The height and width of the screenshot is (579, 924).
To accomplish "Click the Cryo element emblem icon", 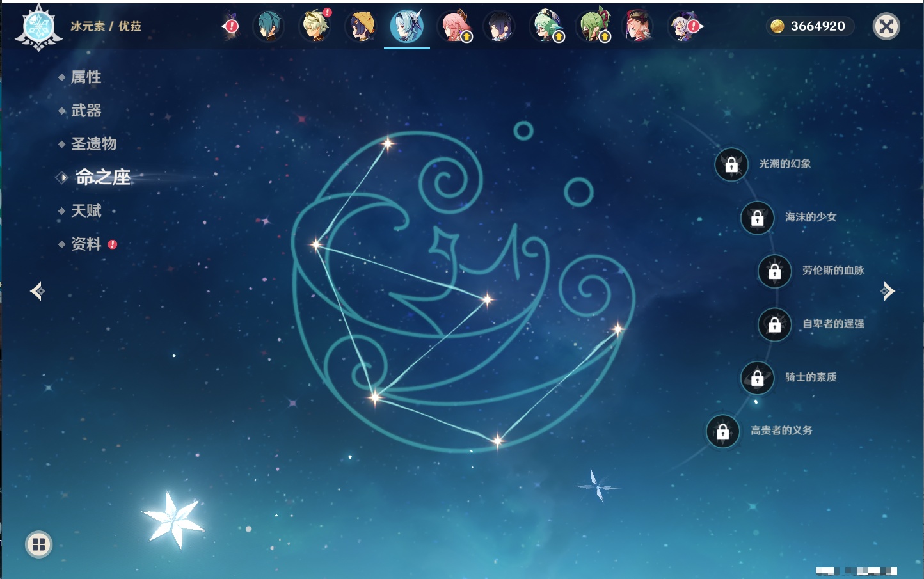I will [38, 28].
